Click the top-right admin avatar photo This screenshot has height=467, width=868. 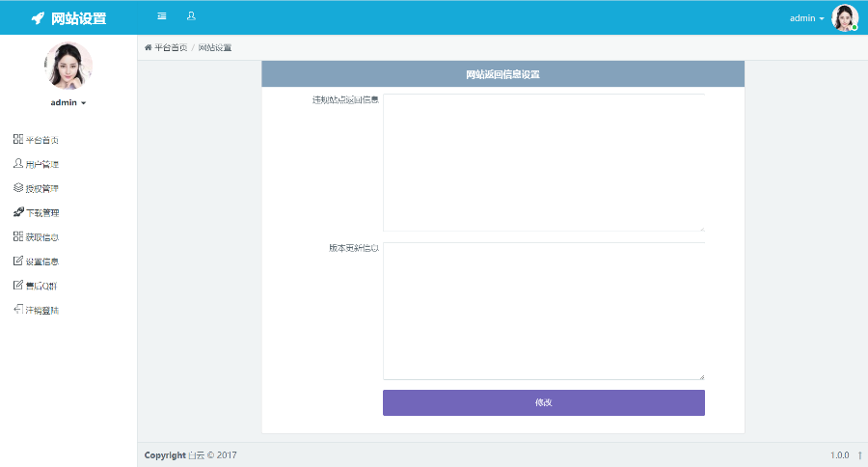pos(845,17)
